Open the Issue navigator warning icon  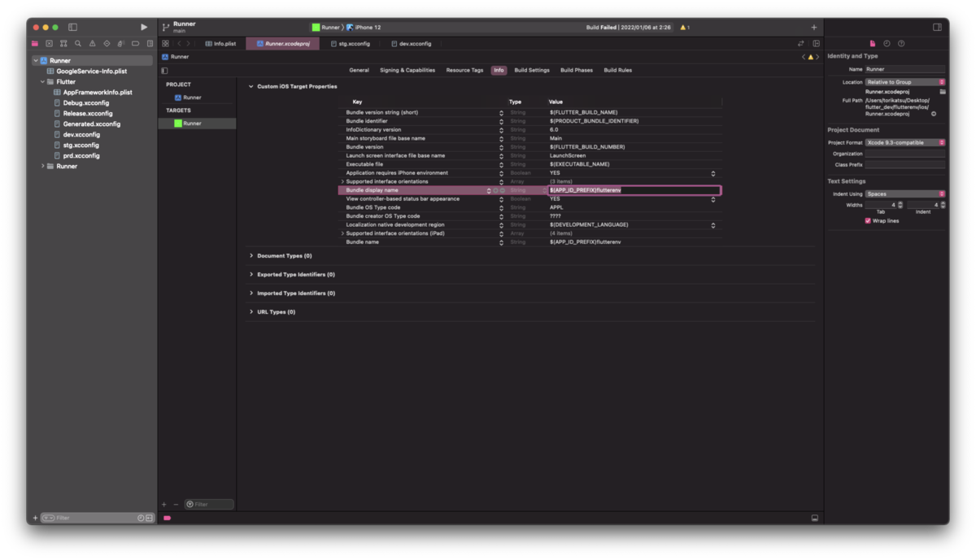[x=92, y=44]
